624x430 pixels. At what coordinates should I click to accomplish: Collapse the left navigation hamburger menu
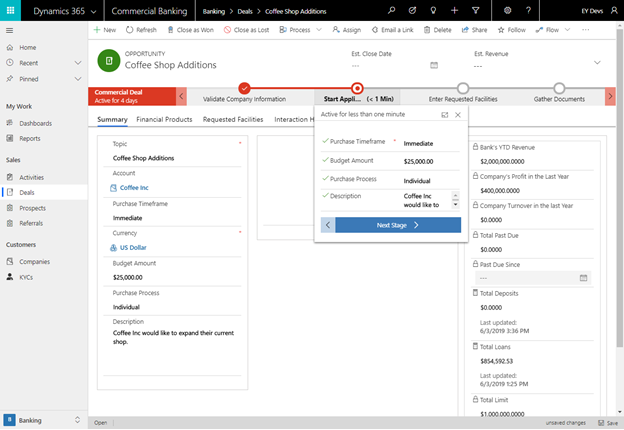click(x=10, y=30)
